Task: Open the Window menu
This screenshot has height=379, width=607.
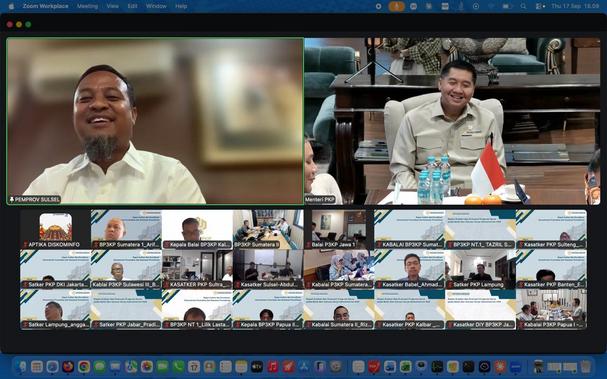Action: tap(156, 6)
